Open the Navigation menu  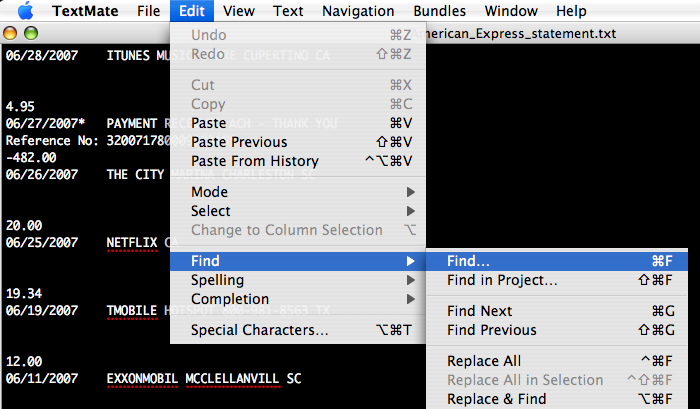pos(358,11)
